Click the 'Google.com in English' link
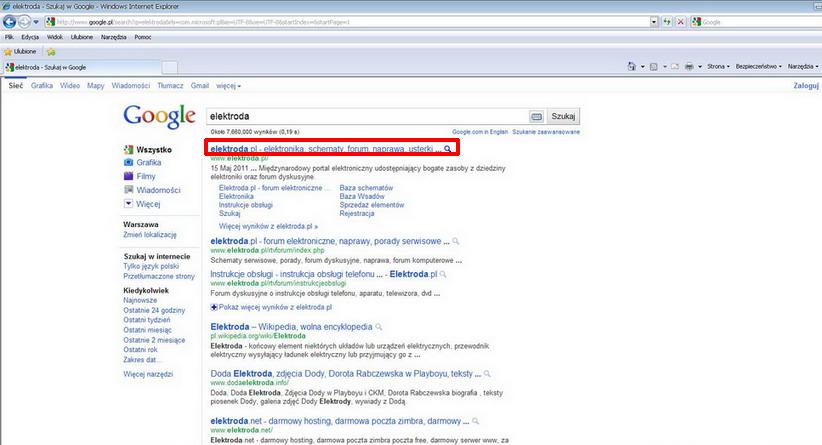Image resolution: width=822 pixels, height=445 pixels. pos(480,132)
